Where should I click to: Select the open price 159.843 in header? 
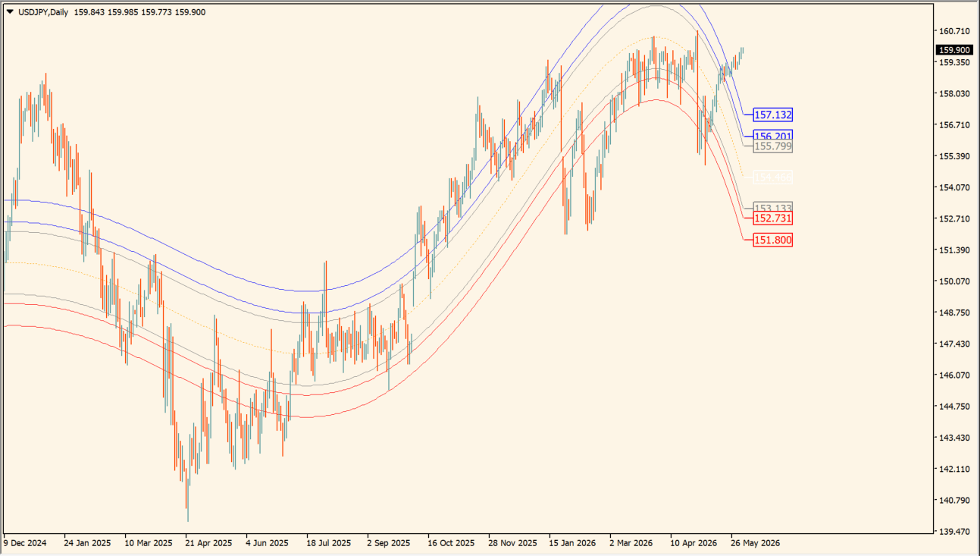point(91,12)
